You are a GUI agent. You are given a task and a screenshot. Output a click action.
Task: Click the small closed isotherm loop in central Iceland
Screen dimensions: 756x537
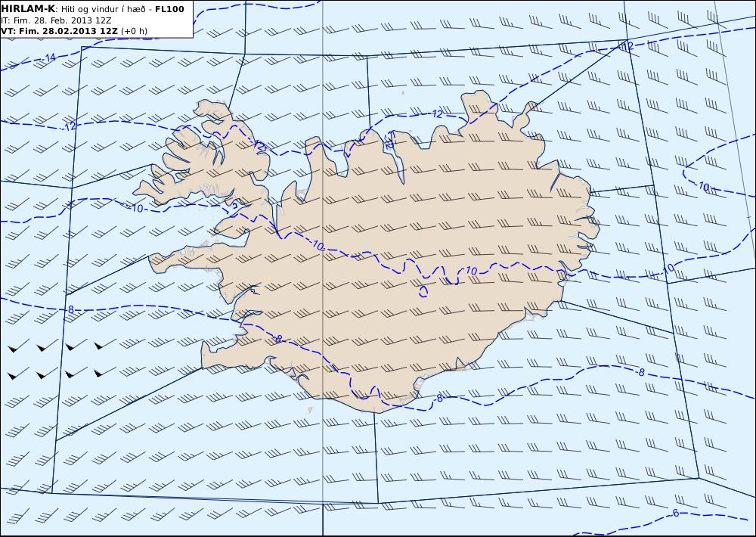pyautogui.click(x=424, y=291)
